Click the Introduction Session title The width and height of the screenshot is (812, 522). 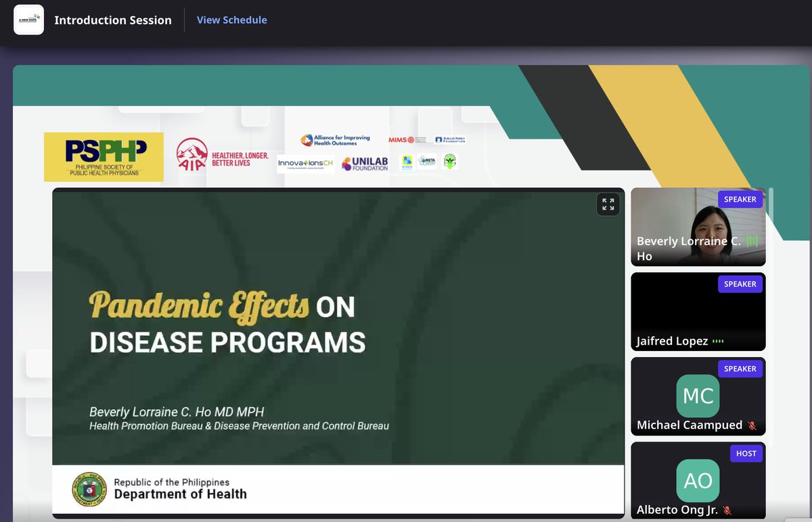coord(113,20)
